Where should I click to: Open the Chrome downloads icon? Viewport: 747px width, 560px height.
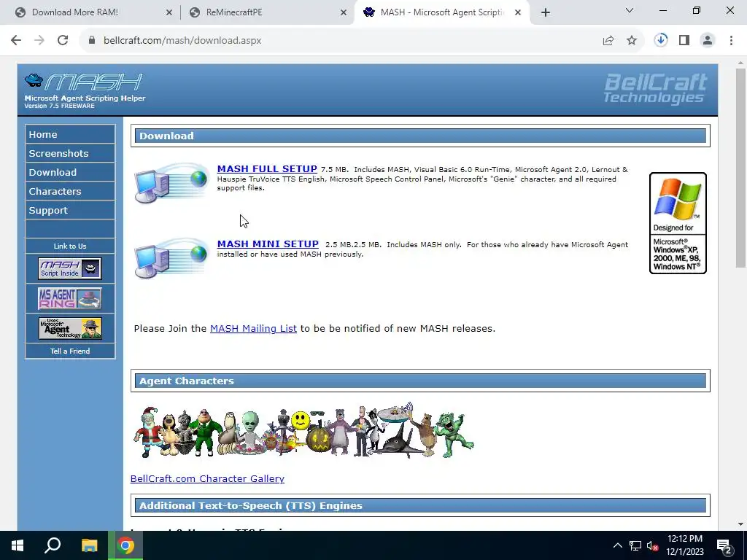coord(661,41)
